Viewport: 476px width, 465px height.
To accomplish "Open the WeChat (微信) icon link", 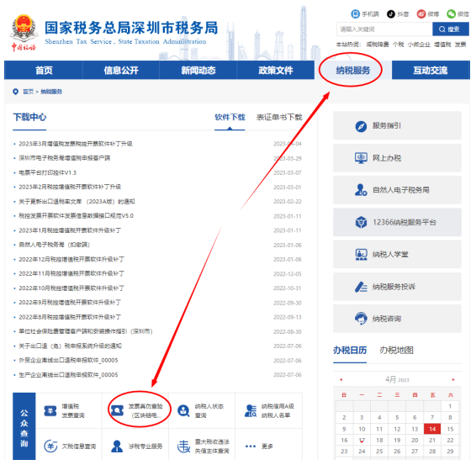I will [x=451, y=14].
